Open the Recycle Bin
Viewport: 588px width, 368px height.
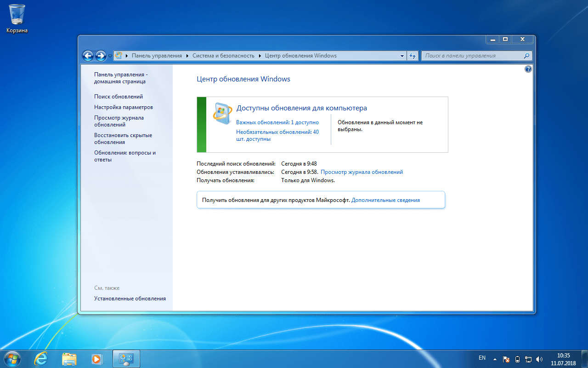[x=17, y=15]
